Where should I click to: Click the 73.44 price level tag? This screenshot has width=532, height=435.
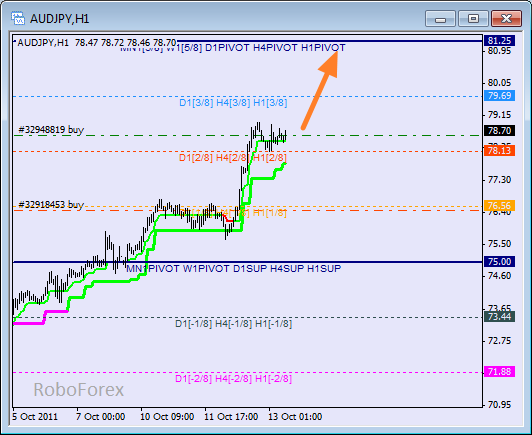coord(499,317)
